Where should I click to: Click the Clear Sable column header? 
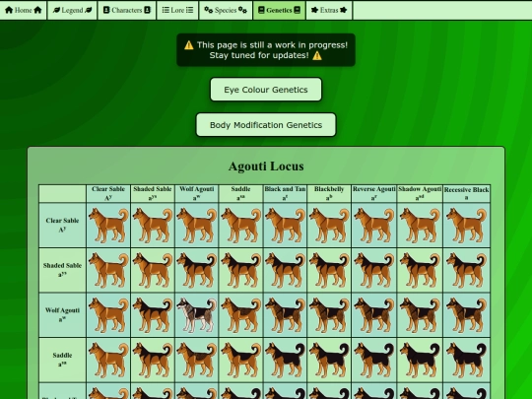(108, 193)
